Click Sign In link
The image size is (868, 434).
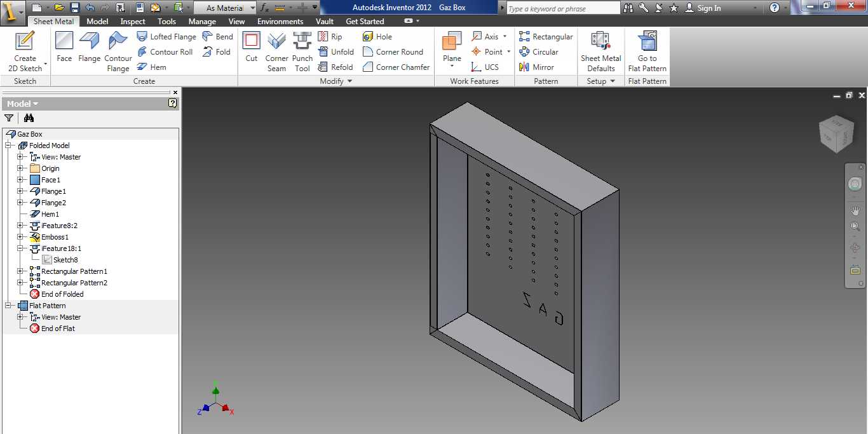(x=709, y=8)
